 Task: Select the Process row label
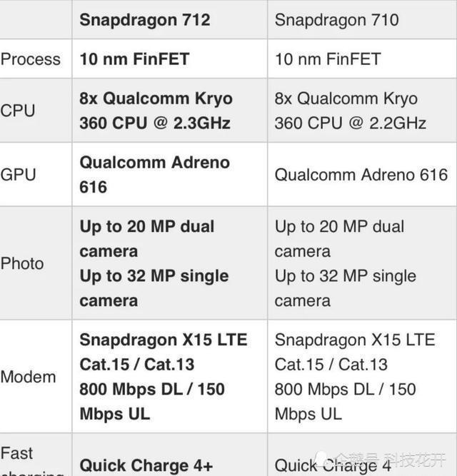31,59
